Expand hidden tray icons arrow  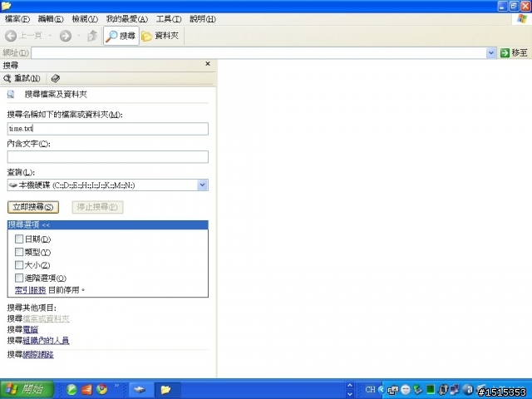click(382, 390)
